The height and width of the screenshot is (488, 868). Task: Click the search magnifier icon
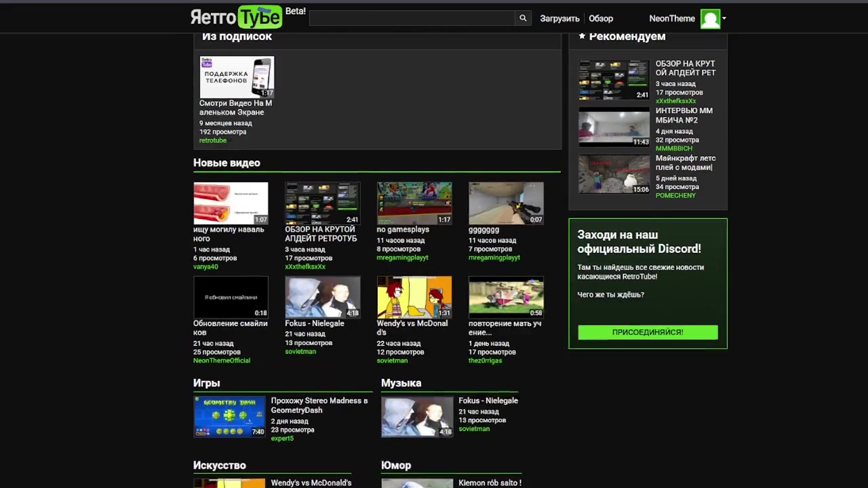click(x=522, y=18)
